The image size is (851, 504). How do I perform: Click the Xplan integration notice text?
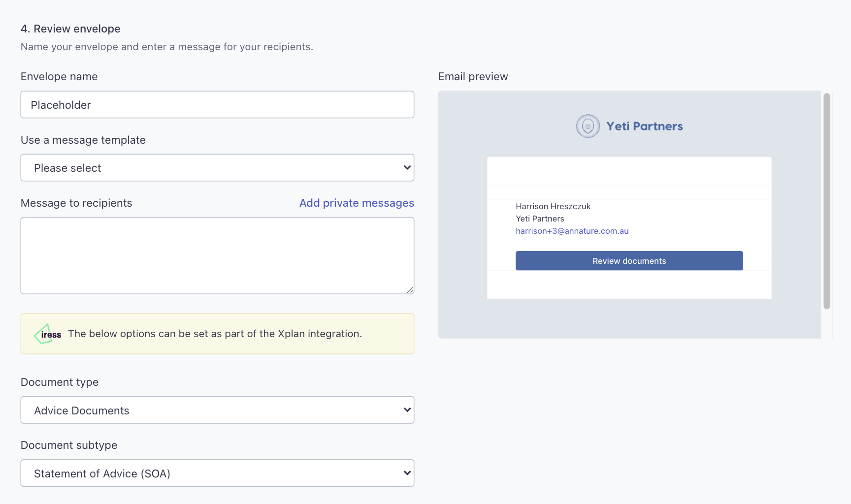point(215,334)
